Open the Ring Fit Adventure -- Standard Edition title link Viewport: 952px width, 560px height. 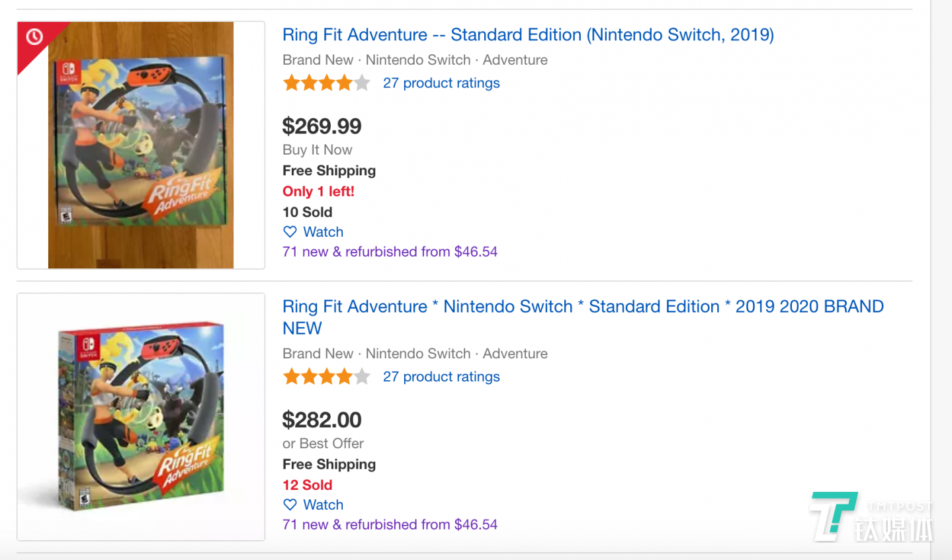click(528, 35)
